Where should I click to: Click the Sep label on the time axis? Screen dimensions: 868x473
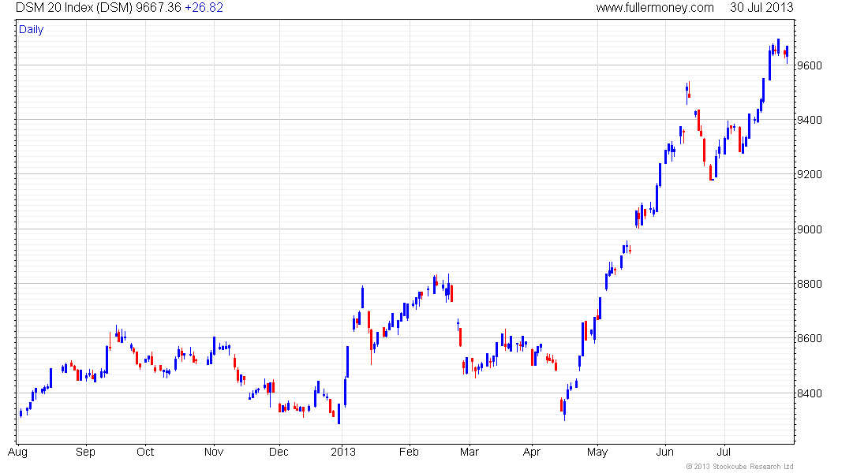click(x=85, y=452)
